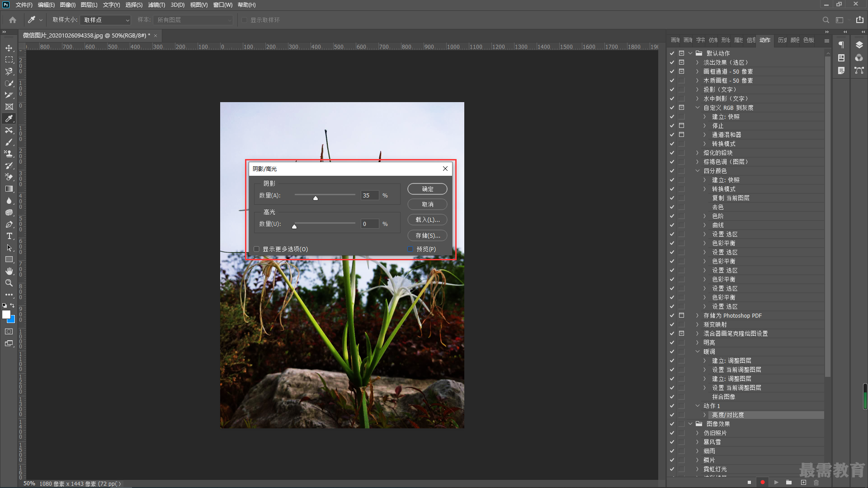Collapse the 动作 1 action
This screenshot has width=868, height=488.
[698, 406]
